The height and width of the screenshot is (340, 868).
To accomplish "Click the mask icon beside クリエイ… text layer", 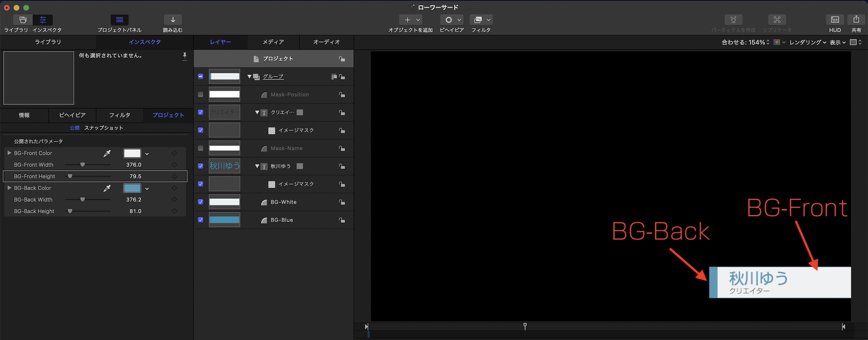I will click(300, 112).
